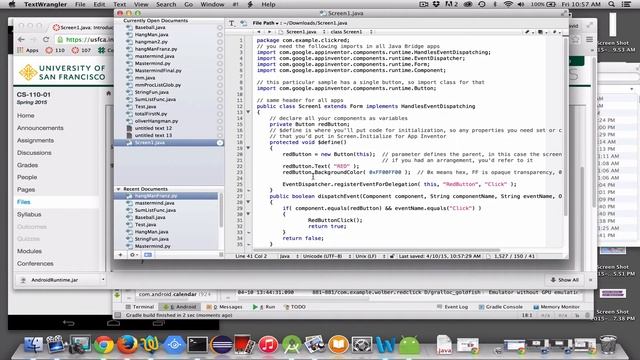Open the Unicode (UTF-8) encoding popup
640x360 pixels.
[327, 256]
